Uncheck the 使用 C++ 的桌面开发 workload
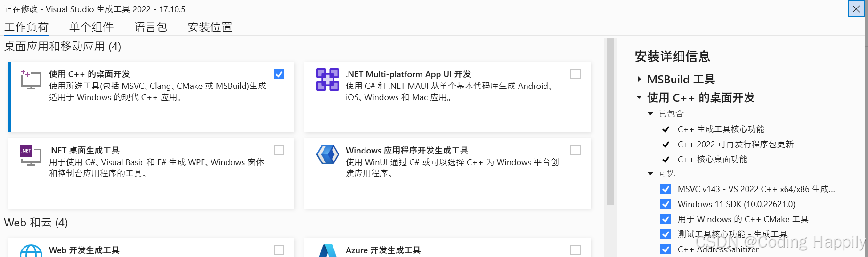This screenshot has width=868, height=257. (279, 74)
